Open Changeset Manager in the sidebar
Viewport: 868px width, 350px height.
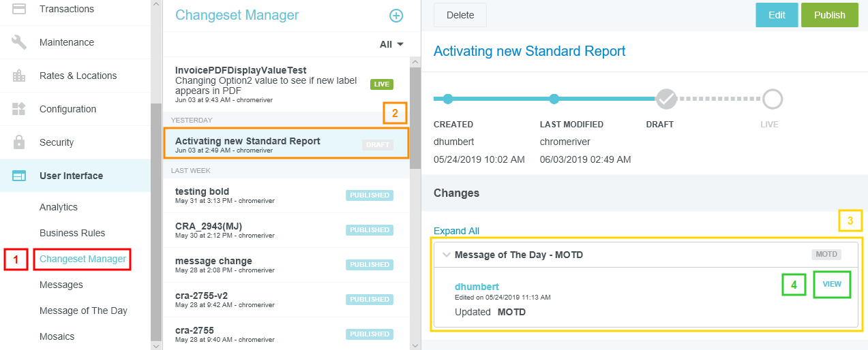(83, 259)
